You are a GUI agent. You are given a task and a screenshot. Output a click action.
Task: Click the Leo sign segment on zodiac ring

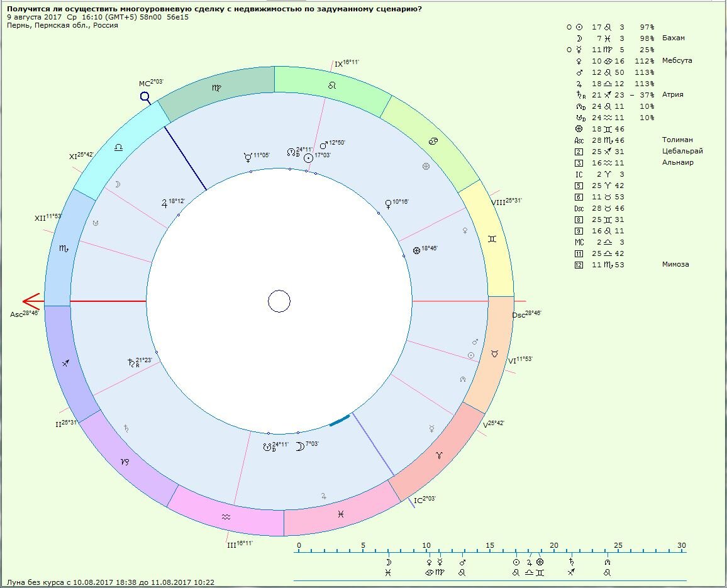pyautogui.click(x=331, y=86)
